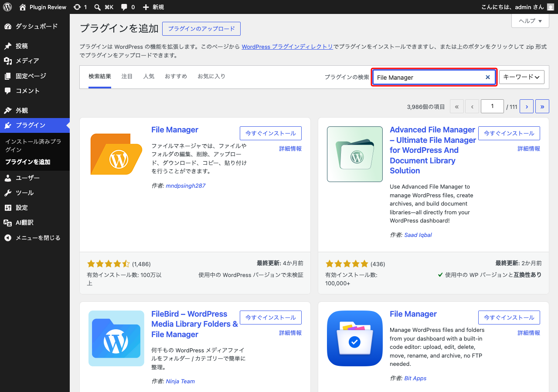Open the プラグイン sidebar menu

35,125
